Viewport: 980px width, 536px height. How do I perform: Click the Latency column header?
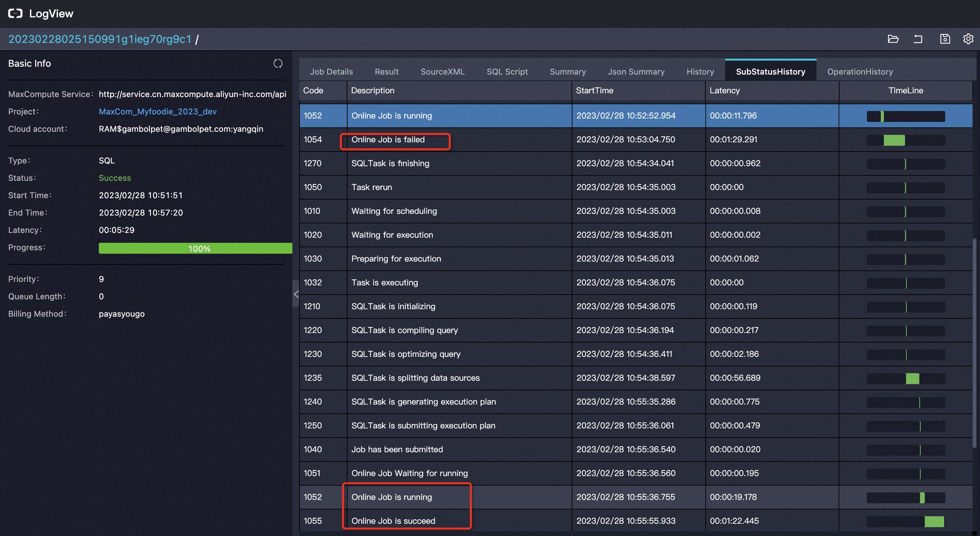pyautogui.click(x=772, y=91)
